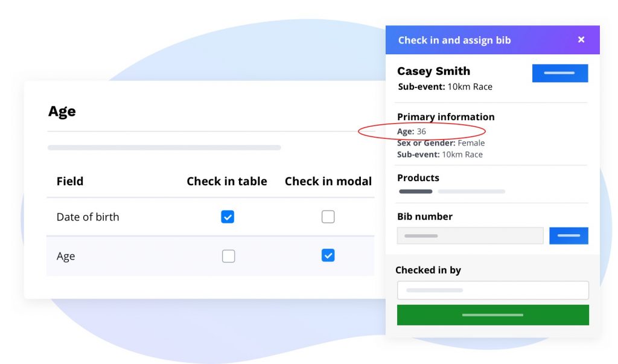This screenshot has width=618, height=364.
Task: Click the Field column header
Action: click(70, 181)
